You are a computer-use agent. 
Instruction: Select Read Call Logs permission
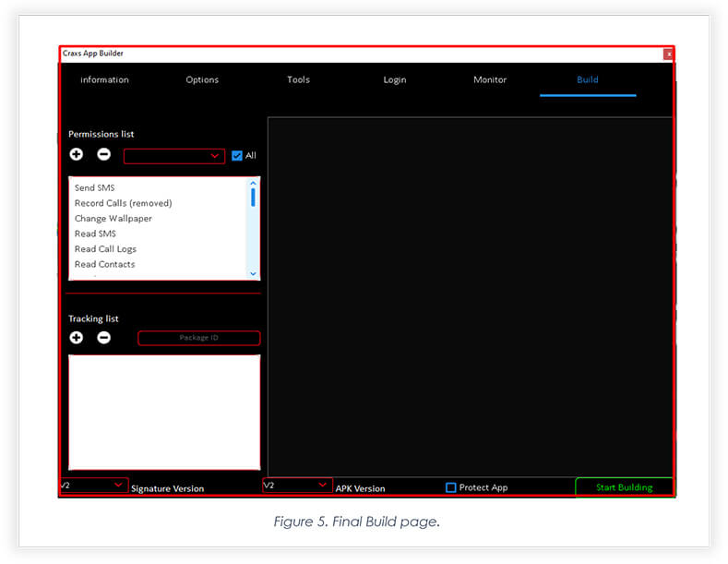pyautogui.click(x=105, y=249)
